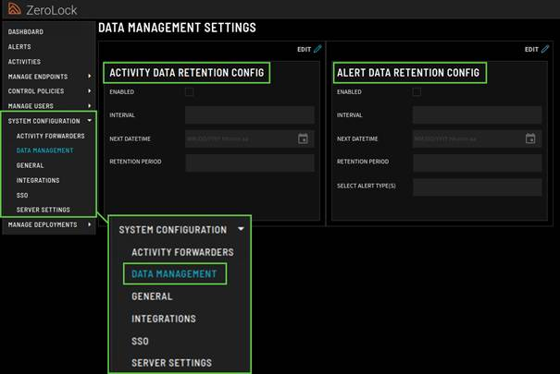Viewport: 560px width, 374px height.
Task: Expand the Manage Deployments submenu arrow
Action: (89, 224)
